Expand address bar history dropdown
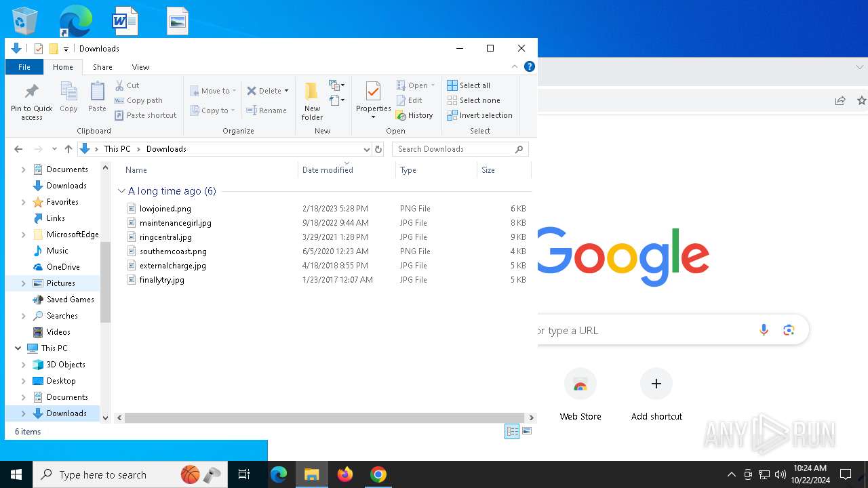 coord(366,149)
